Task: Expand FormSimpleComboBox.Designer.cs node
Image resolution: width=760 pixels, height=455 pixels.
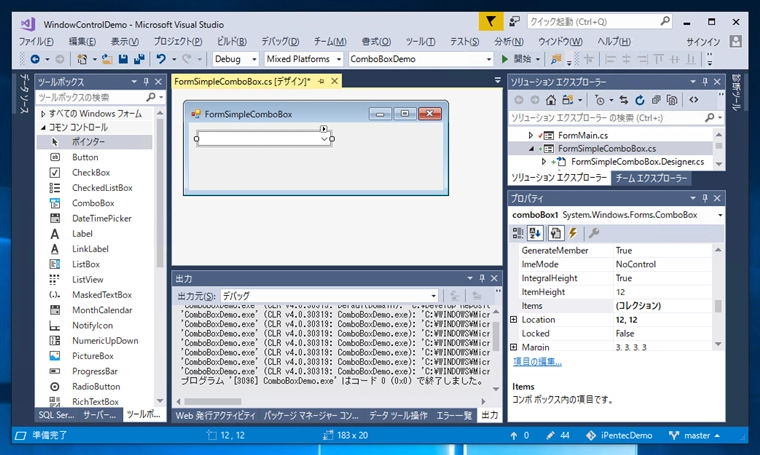Action: click(x=544, y=161)
